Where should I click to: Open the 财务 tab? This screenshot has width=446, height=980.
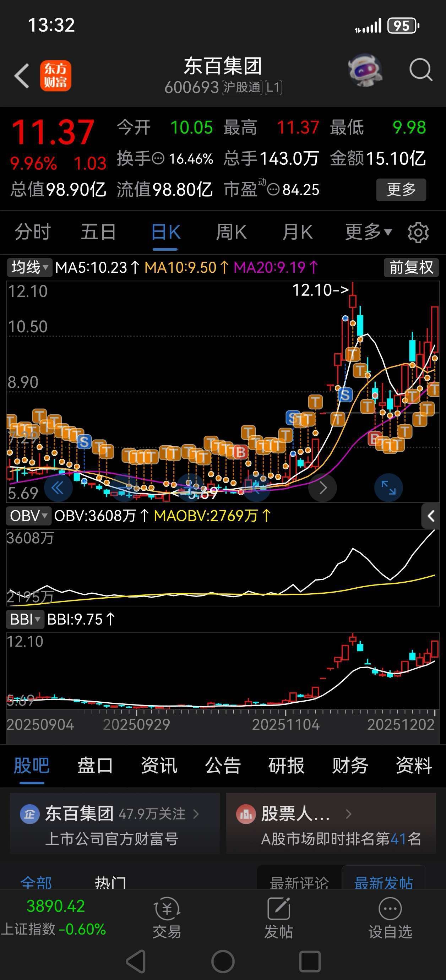(350, 766)
